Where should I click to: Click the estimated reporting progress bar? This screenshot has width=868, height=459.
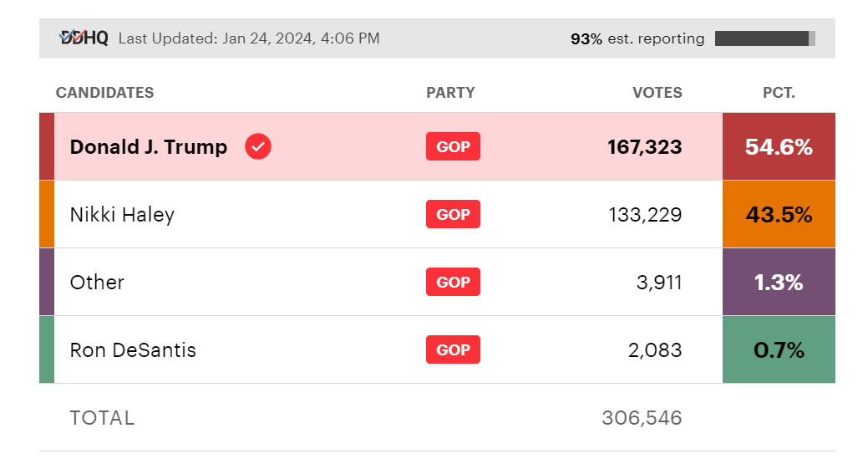pyautogui.click(x=764, y=38)
